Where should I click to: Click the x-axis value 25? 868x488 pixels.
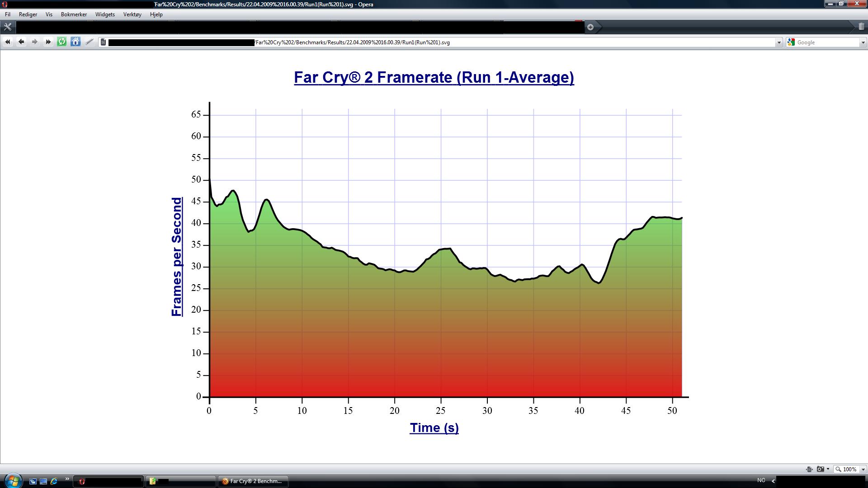pyautogui.click(x=441, y=411)
